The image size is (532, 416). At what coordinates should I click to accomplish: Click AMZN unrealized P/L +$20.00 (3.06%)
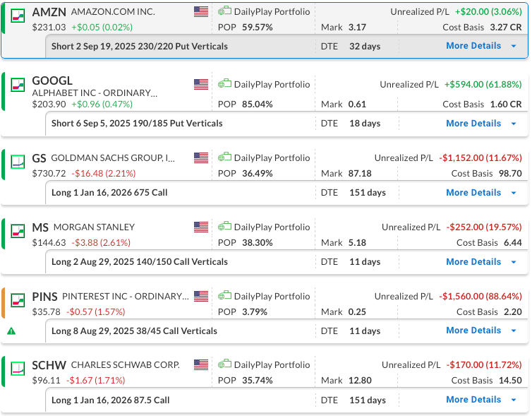click(488, 12)
